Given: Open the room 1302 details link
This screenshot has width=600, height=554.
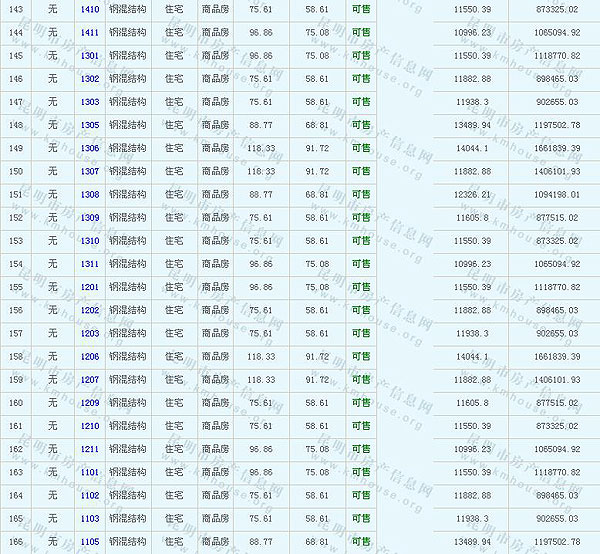Looking at the screenshot, I should pos(89,79).
